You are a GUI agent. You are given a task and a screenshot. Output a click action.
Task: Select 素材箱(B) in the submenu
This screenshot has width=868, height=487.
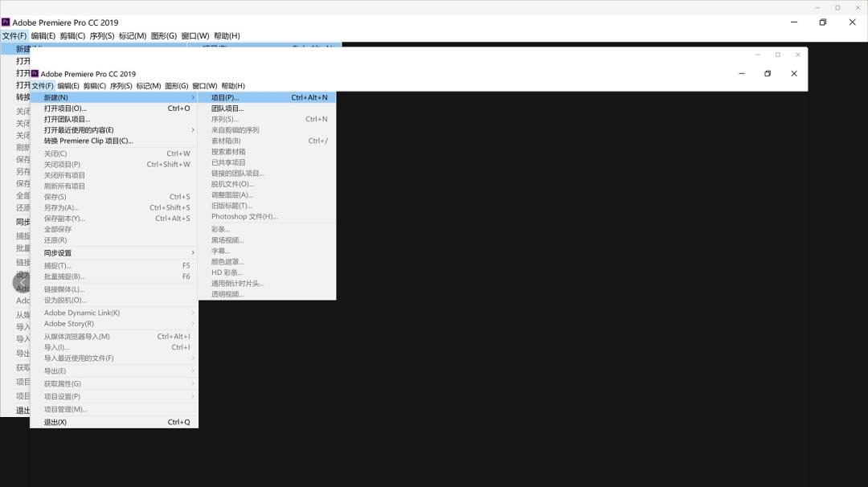[x=267, y=141]
